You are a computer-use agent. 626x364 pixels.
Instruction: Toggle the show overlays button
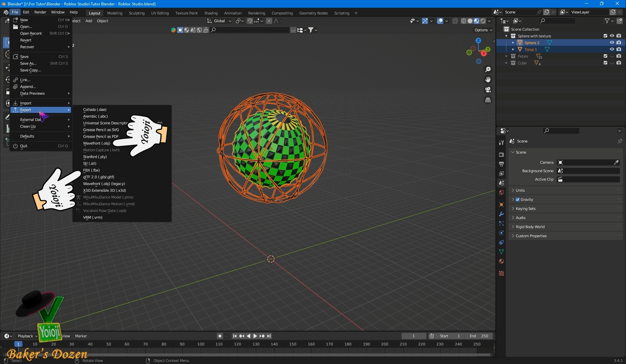tap(440, 21)
